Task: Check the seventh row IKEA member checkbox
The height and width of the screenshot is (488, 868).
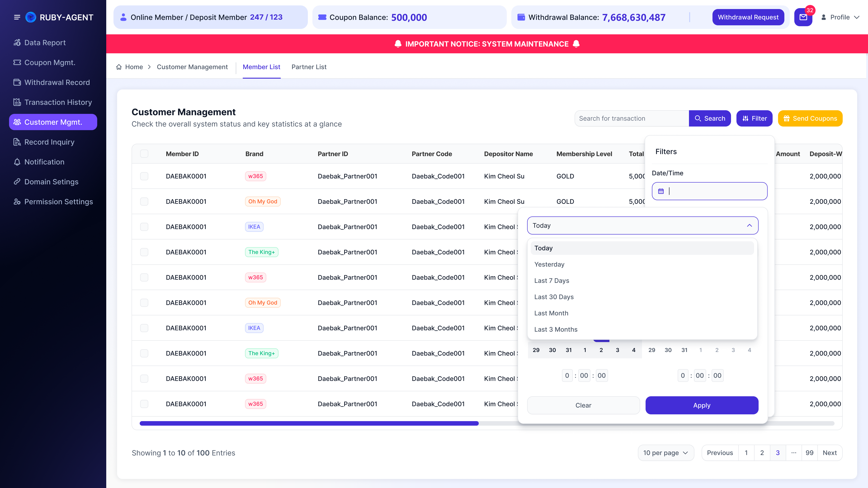Action: pos(144,328)
